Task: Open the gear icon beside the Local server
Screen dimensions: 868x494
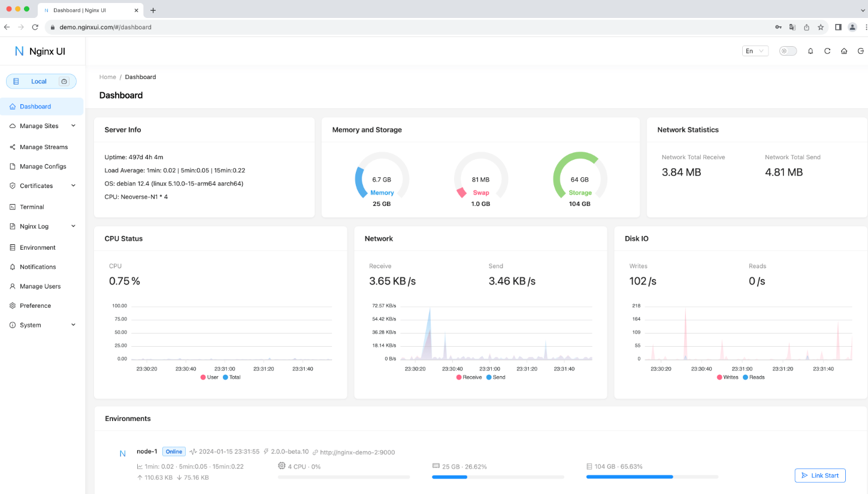Action: 65,81
